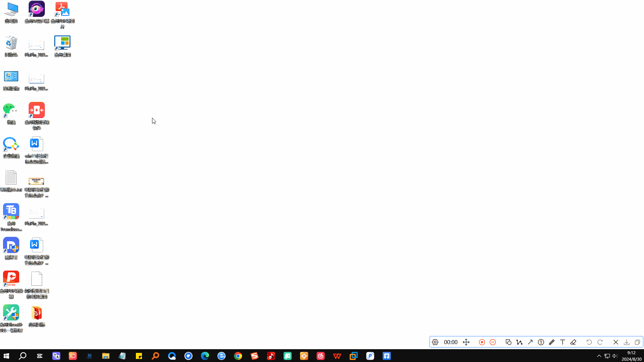
Task: Select the arrow annotation tool
Action: [x=530, y=342]
